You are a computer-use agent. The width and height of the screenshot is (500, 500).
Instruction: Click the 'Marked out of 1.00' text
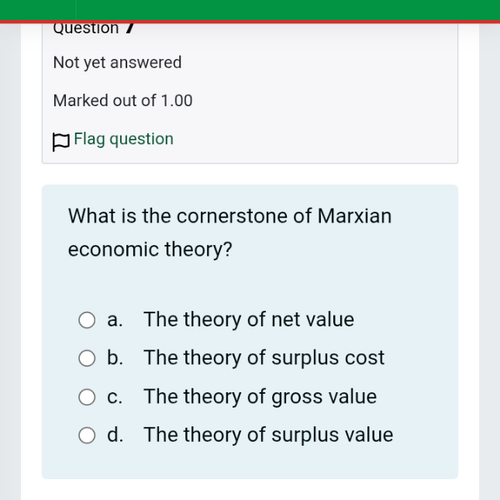(x=123, y=101)
